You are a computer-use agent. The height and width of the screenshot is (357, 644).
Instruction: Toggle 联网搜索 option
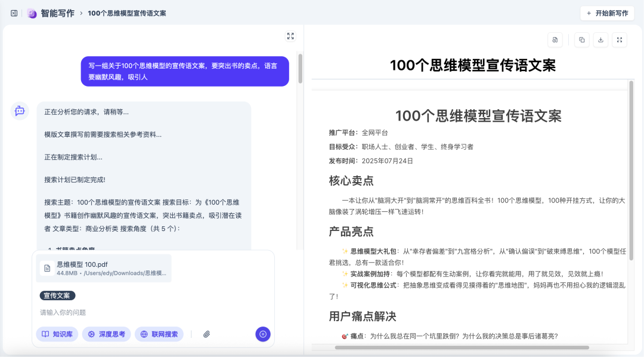click(159, 334)
